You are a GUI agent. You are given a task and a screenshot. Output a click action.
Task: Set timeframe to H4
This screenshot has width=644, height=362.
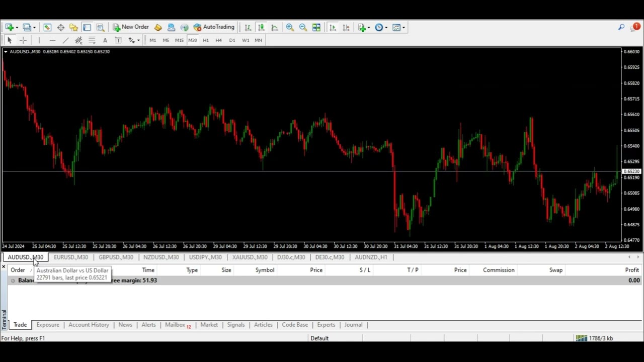click(x=218, y=40)
